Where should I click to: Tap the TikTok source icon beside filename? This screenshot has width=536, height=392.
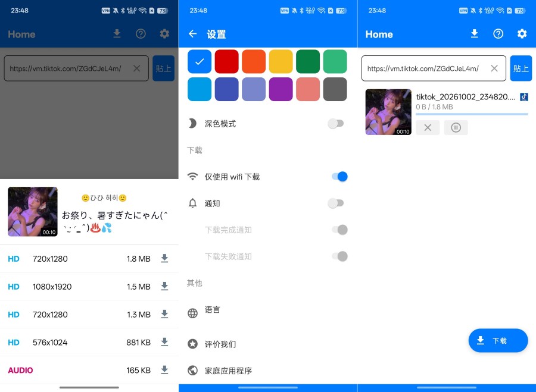(x=523, y=97)
